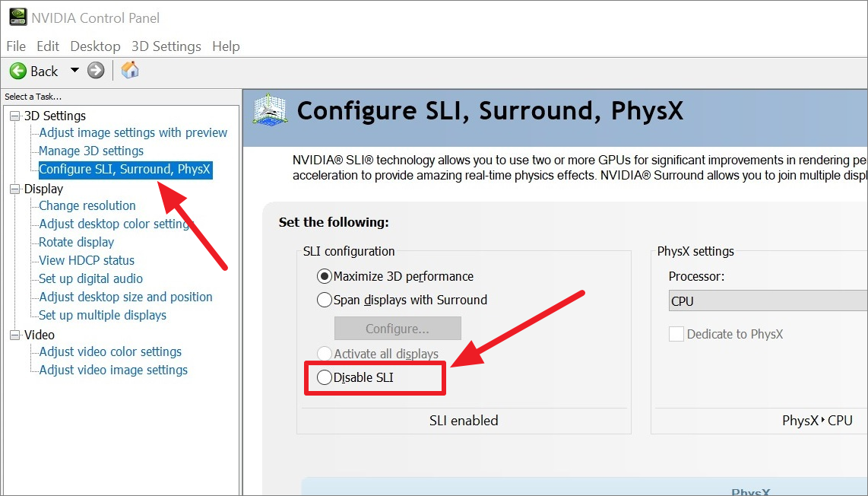The image size is (868, 496).
Task: Click the Display tree label
Action: pos(44,189)
